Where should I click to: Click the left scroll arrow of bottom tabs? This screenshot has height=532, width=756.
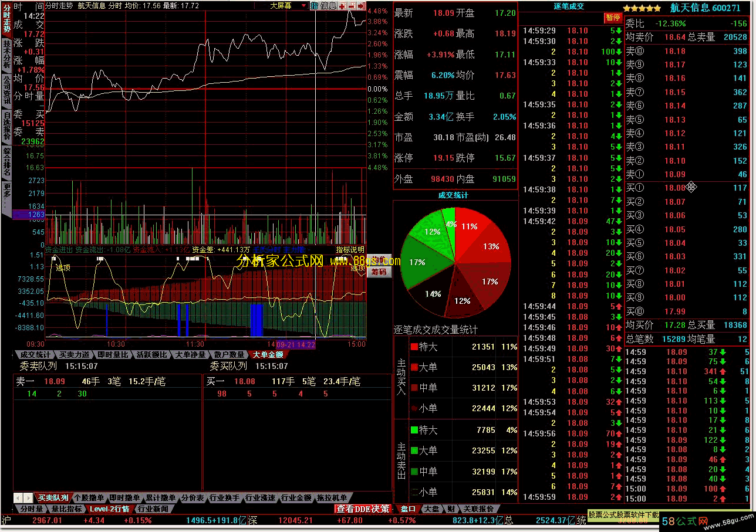[x=18, y=497]
